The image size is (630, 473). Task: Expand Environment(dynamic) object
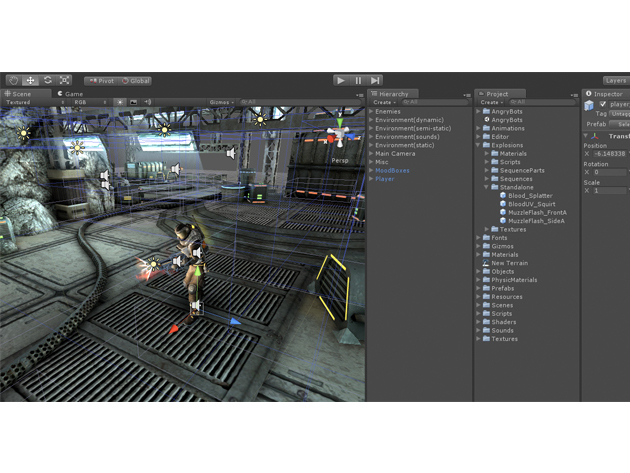(371, 120)
